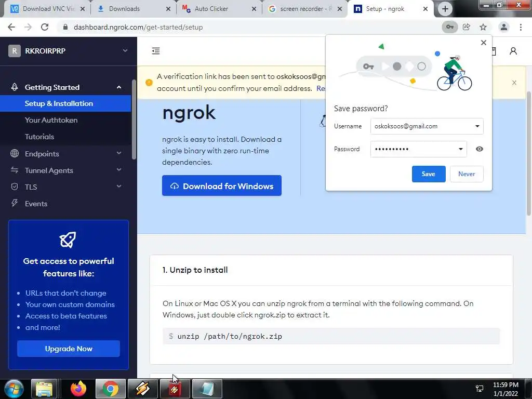The width and height of the screenshot is (532, 399).
Task: Click the TLS shield icon
Action: (x=15, y=187)
